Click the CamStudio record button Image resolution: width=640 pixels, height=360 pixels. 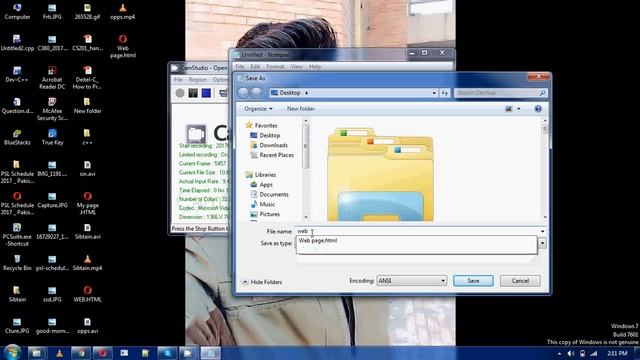click(180, 93)
